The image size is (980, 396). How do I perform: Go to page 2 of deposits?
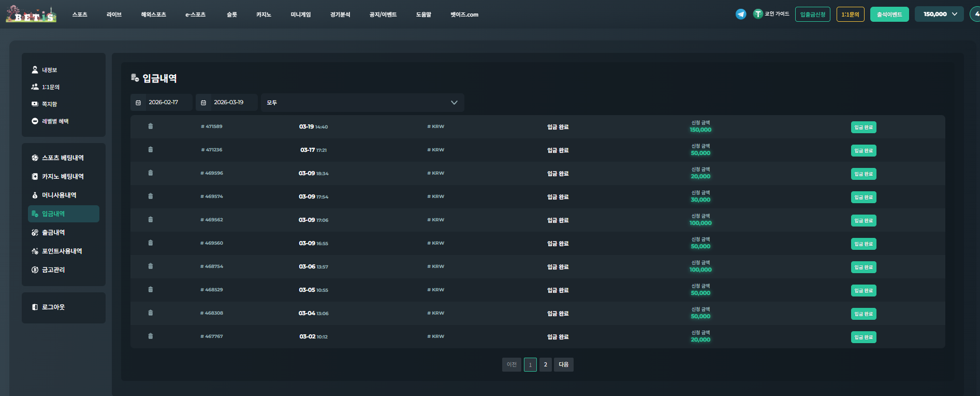[545, 365]
